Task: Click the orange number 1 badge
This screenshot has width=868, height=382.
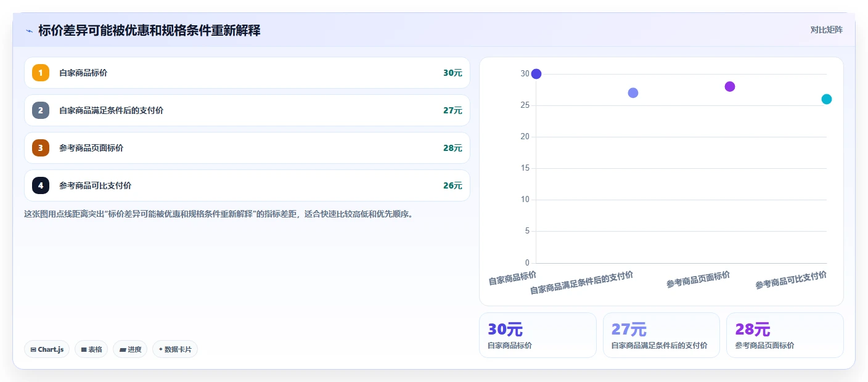Action: point(41,73)
